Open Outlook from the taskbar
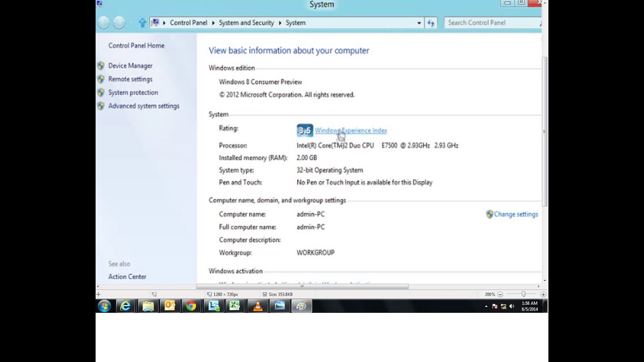 tap(170, 306)
